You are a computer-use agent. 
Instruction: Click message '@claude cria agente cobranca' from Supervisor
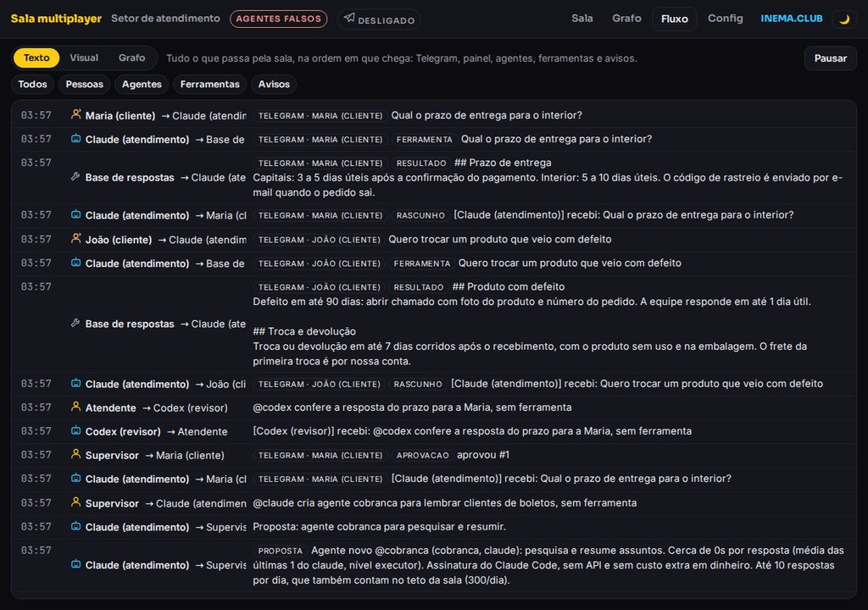tap(444, 502)
